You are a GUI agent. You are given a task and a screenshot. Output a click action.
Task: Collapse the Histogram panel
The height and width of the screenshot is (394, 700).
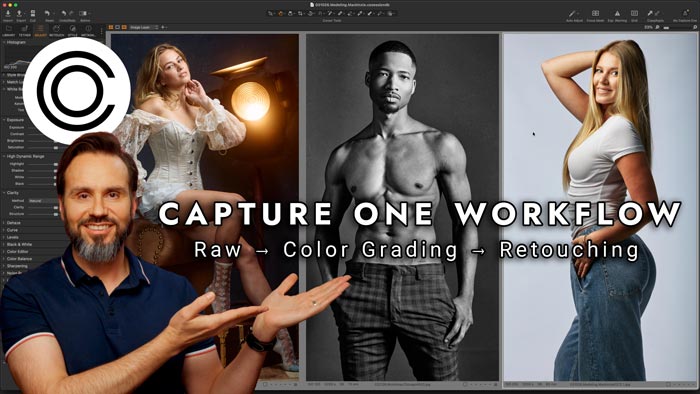click(4, 42)
